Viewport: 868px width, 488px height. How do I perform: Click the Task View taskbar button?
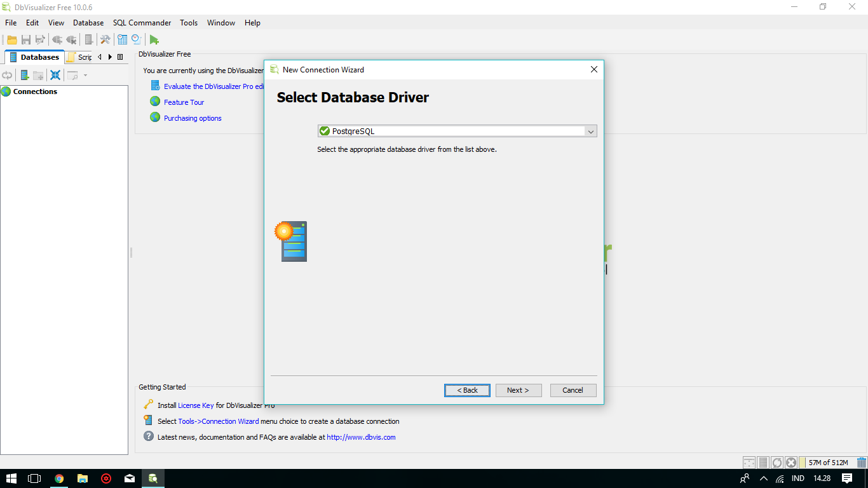click(x=35, y=478)
